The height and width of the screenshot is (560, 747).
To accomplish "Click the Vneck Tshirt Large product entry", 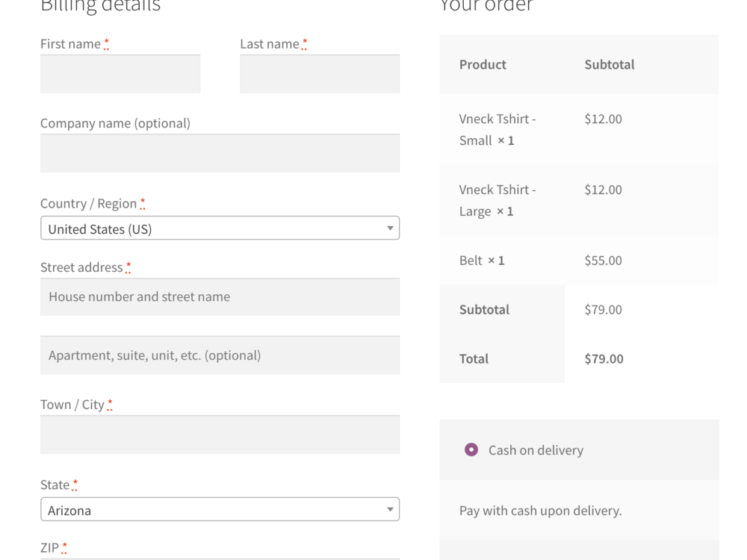I will (x=498, y=200).
